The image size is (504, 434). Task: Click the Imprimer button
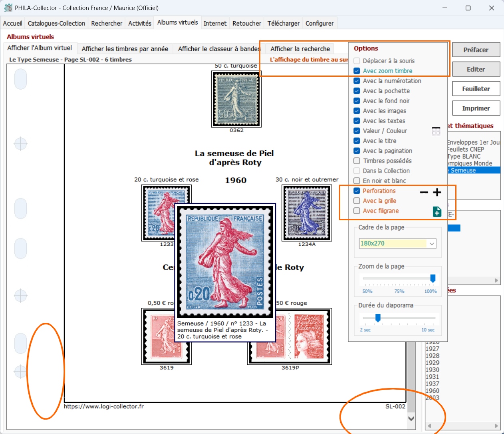(x=476, y=108)
